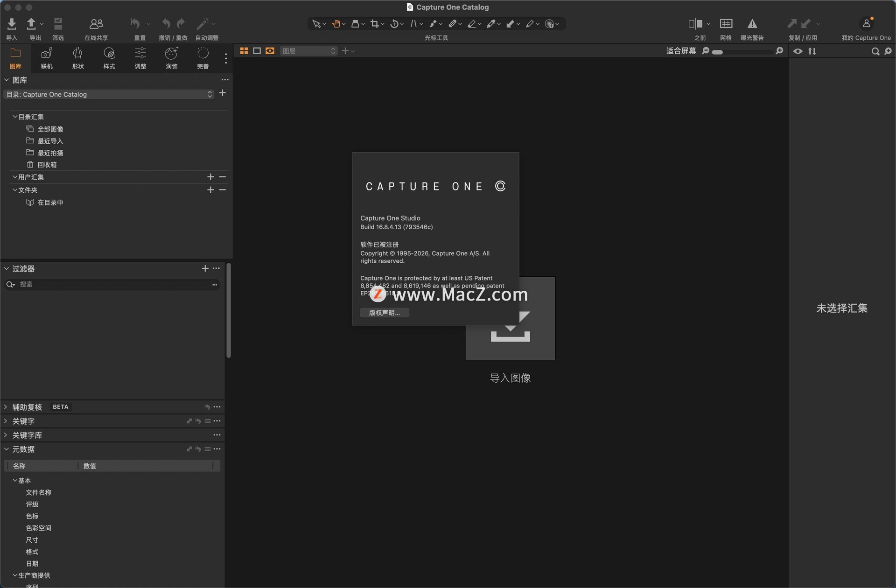Click the zoom-in magnifier beside slider
Viewport: 896px width, 588px height.
tap(779, 51)
